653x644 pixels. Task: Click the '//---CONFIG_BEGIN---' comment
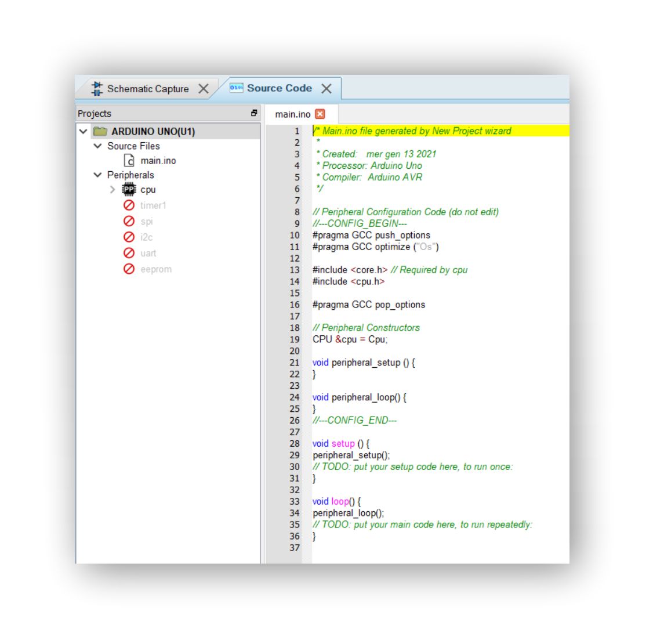pos(360,224)
